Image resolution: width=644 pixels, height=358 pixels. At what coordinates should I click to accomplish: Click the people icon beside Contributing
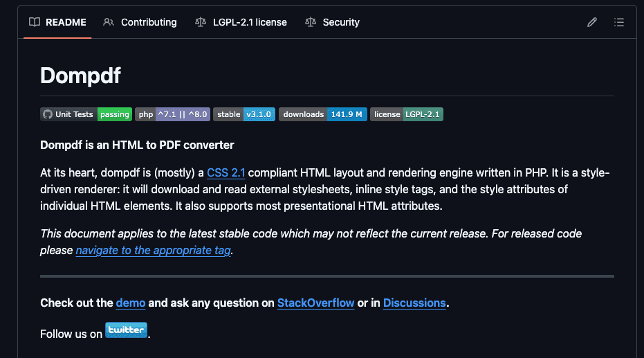pos(109,22)
